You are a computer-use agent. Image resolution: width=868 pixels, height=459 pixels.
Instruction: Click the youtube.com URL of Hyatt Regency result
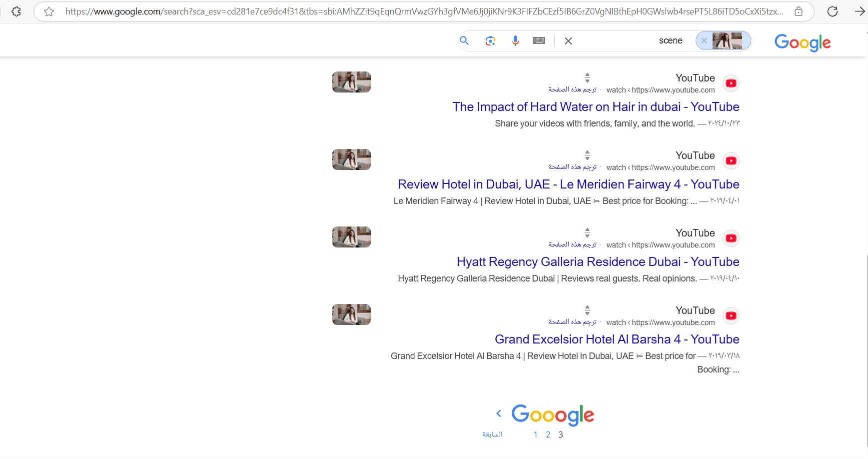(661, 245)
